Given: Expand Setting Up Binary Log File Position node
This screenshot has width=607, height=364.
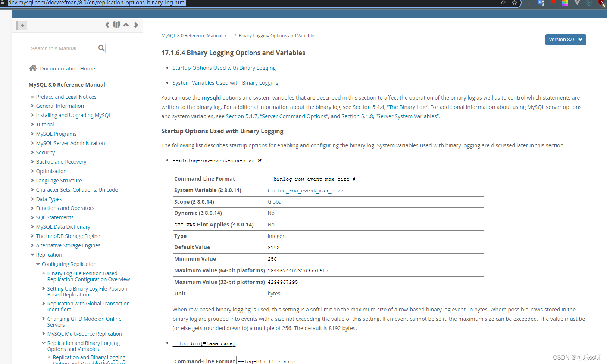Looking at the screenshot, I should coord(44,289).
